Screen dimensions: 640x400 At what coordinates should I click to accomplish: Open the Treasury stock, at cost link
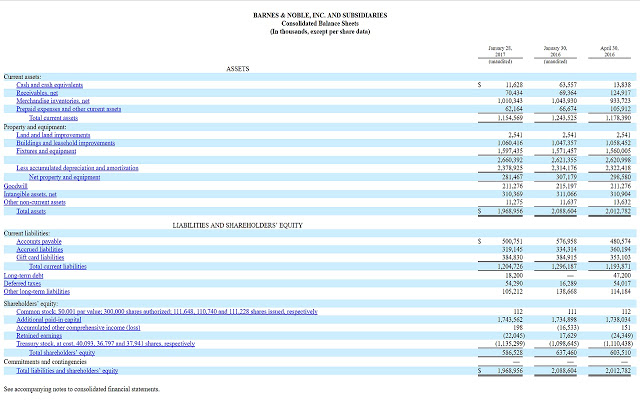tap(106, 344)
